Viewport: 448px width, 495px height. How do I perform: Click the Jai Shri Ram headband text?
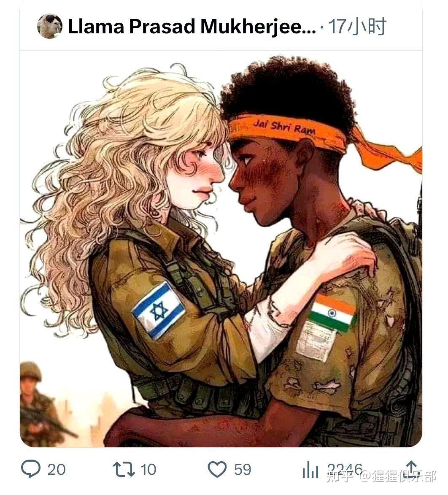(284, 127)
